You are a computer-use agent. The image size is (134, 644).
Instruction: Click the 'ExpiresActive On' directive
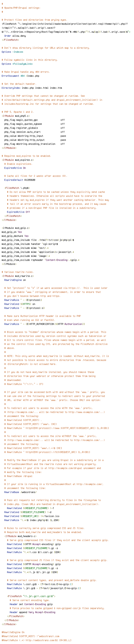coord(15,168)
